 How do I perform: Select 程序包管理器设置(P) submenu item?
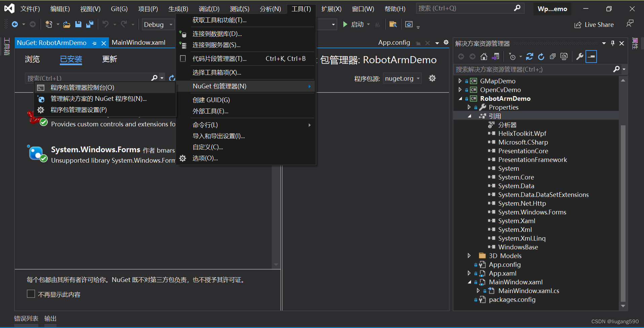click(105, 110)
